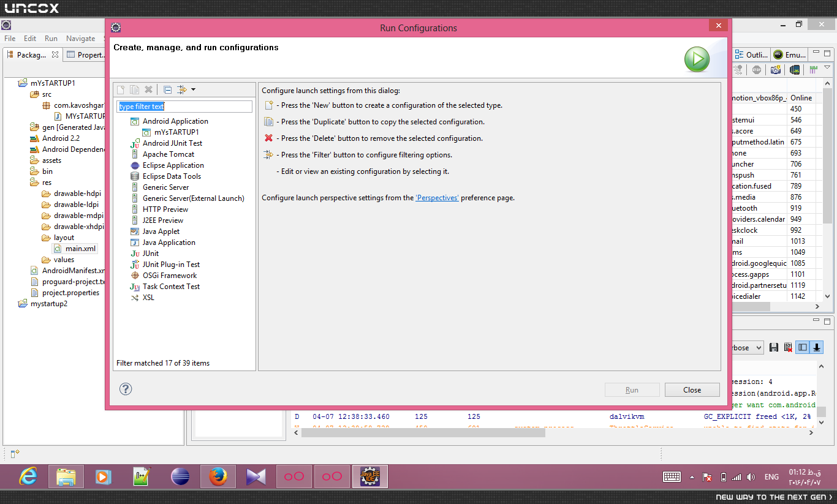837x504 pixels.
Task: Open the Run menu in Eclipse
Action: 51,39
